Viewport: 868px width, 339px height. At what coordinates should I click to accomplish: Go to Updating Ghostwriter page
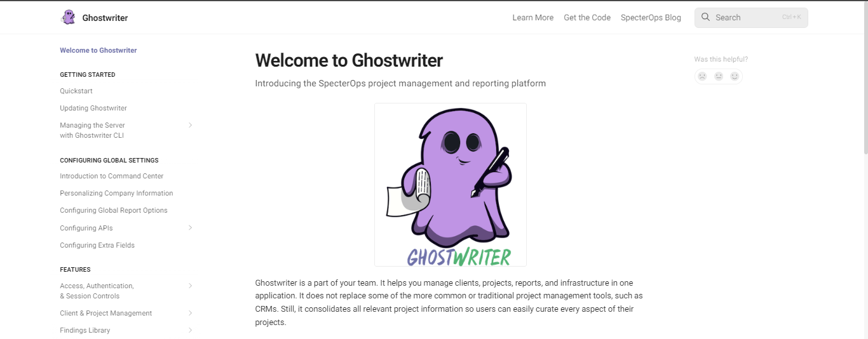93,108
